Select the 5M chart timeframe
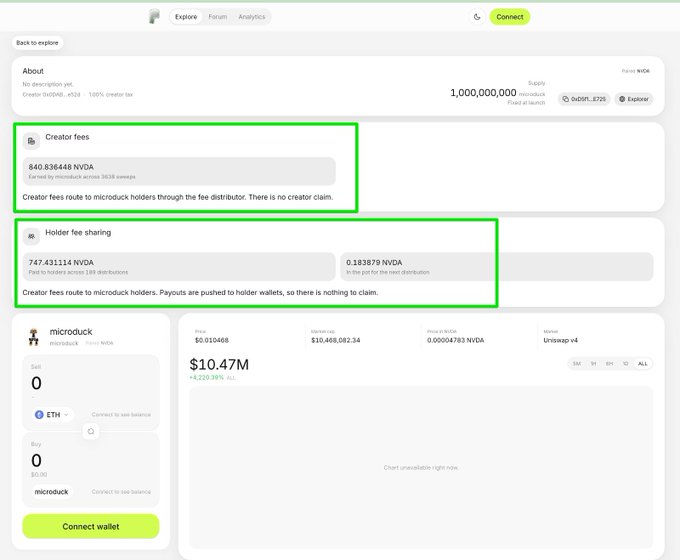680x560 pixels. (x=576, y=364)
